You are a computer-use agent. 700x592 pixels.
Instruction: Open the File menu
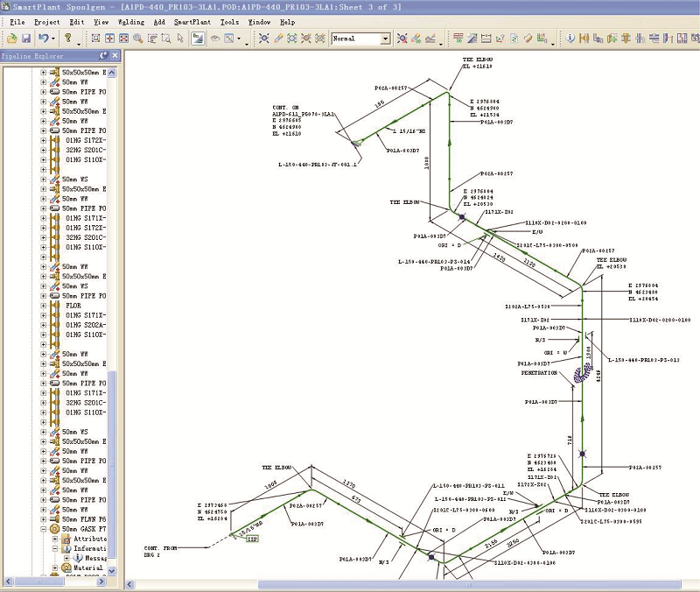(17, 22)
